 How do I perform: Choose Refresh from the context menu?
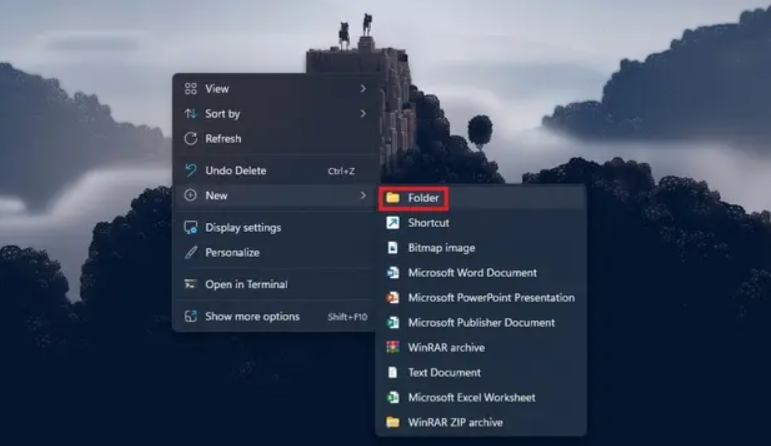275,139
